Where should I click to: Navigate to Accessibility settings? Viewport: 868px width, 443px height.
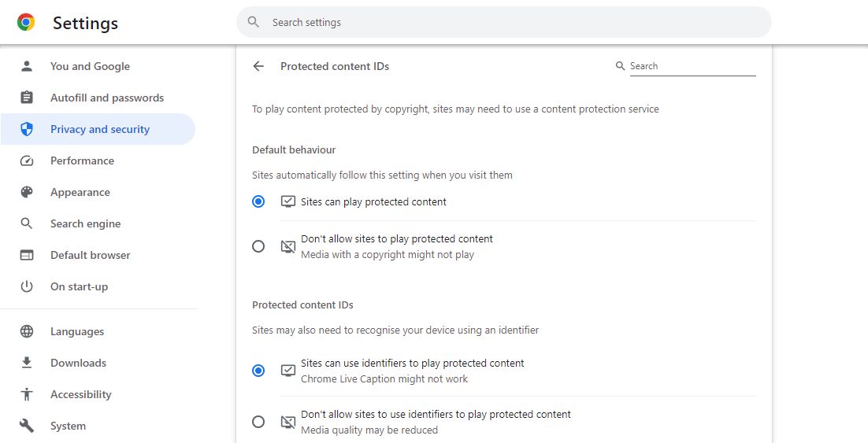click(x=80, y=394)
